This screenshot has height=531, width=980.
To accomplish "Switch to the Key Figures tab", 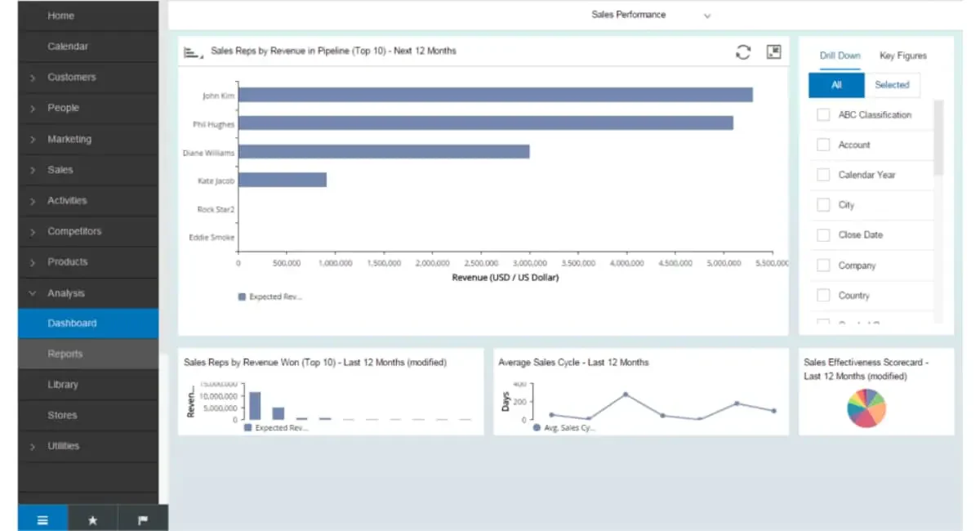I will (x=903, y=56).
